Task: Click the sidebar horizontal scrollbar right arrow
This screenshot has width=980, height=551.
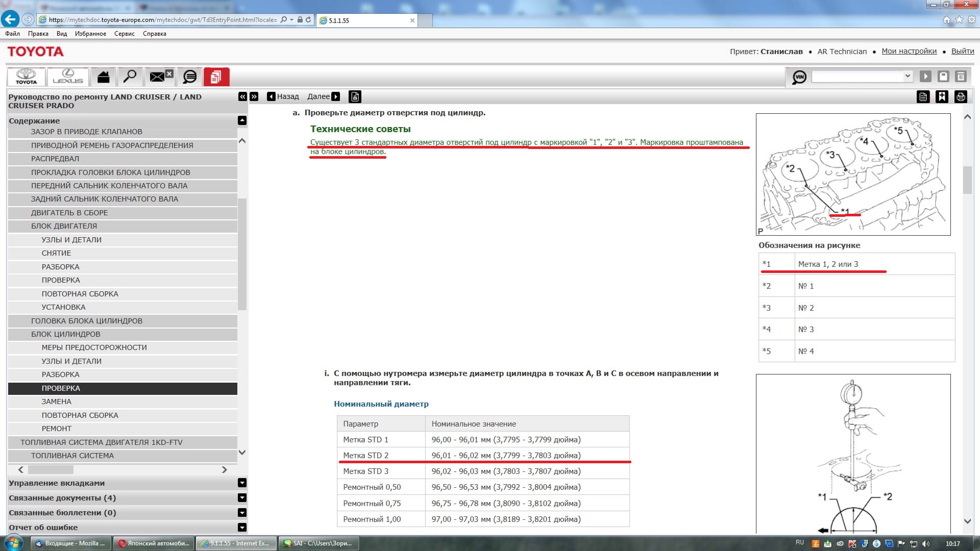Action: 224,469
